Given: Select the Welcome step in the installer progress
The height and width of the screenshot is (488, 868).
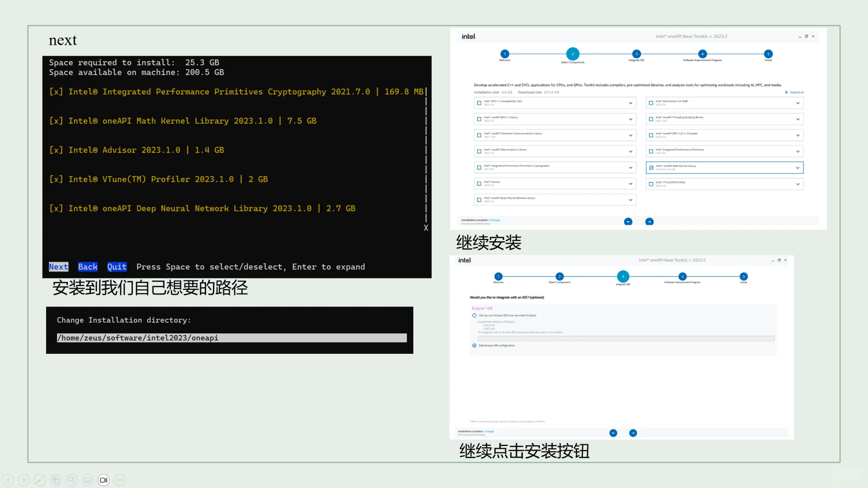Looking at the screenshot, I should (504, 54).
